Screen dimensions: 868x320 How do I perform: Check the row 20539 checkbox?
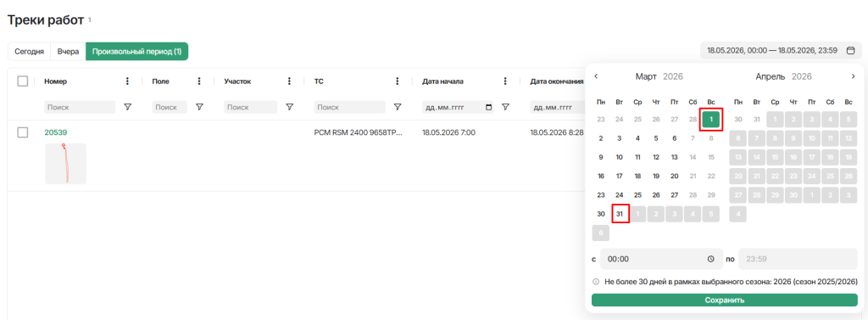pos(23,132)
